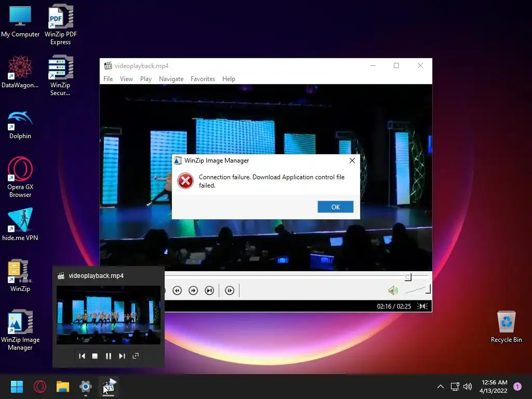Select the WinZip PDF Express desktop icon
Screen dimensions: 532x399
tap(61, 25)
